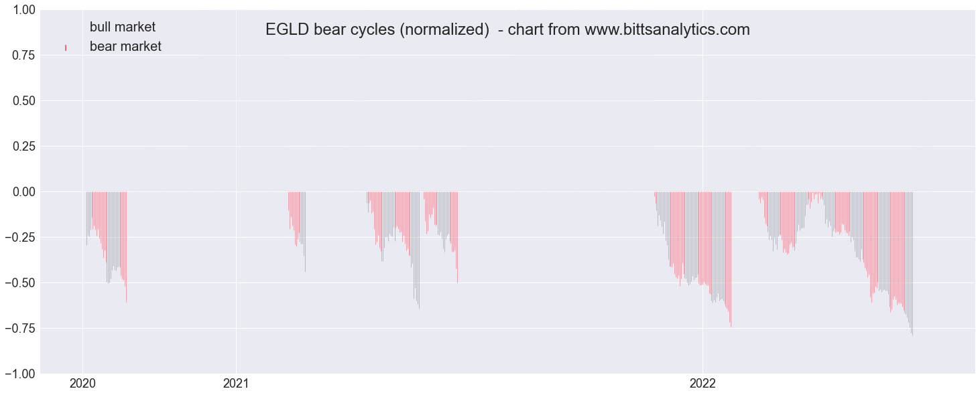Click the 0.50 y-axis tick label
This screenshot has height=395, width=980.
[x=22, y=101]
